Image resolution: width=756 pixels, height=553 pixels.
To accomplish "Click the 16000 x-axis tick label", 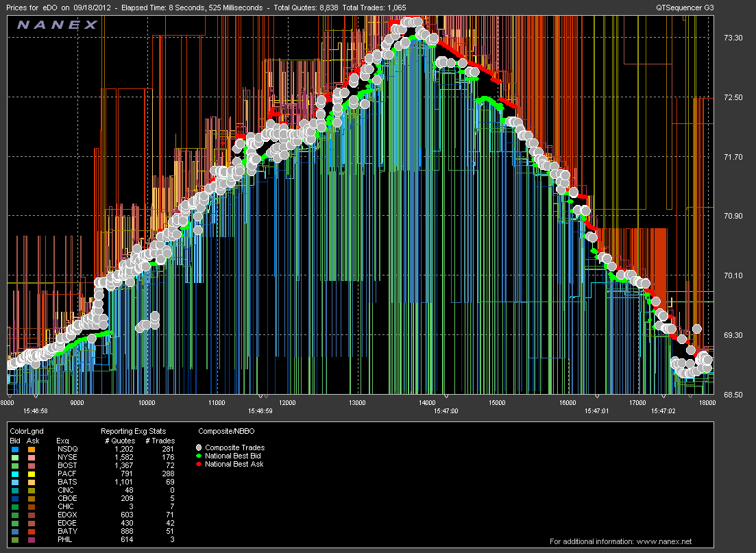I will (568, 402).
